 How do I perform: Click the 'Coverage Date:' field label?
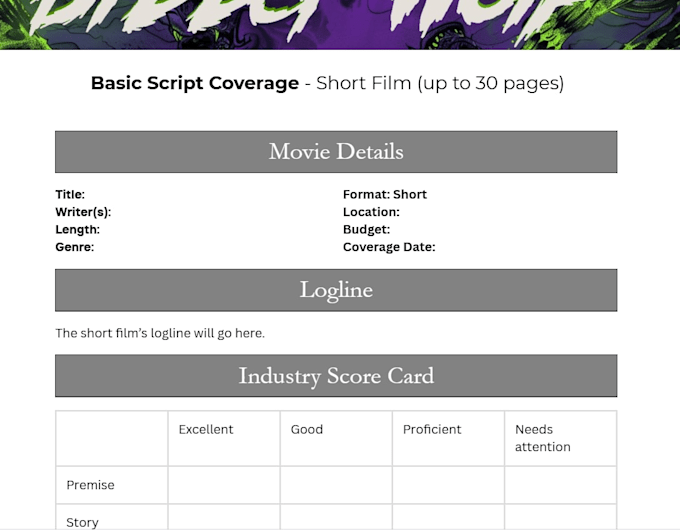(389, 247)
